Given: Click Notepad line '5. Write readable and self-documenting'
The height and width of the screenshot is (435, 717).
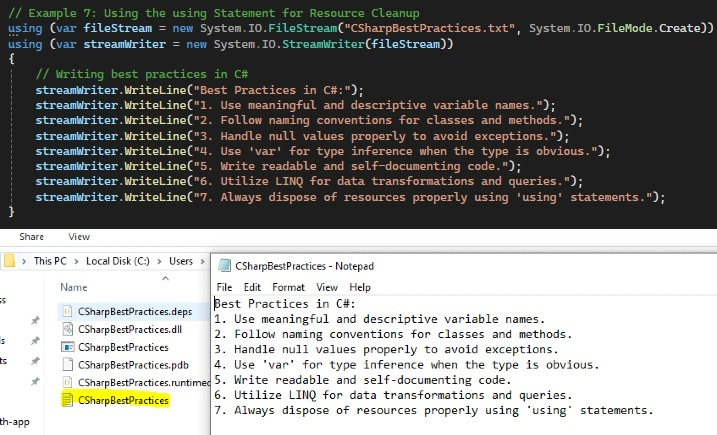Looking at the screenshot, I should pos(363,380).
